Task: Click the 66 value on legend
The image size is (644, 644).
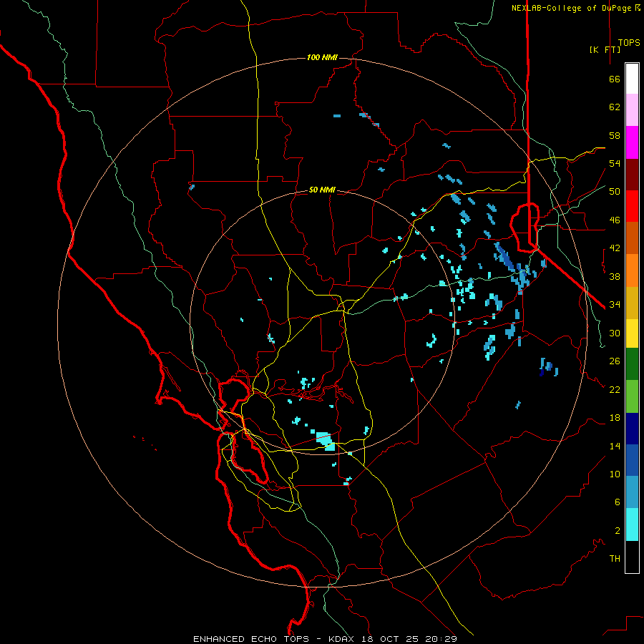Action: [615, 79]
